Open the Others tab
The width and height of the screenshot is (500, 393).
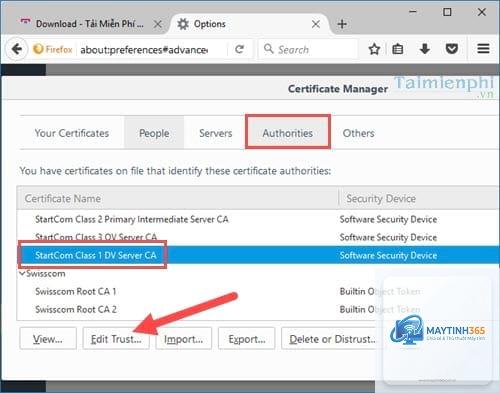tap(358, 133)
